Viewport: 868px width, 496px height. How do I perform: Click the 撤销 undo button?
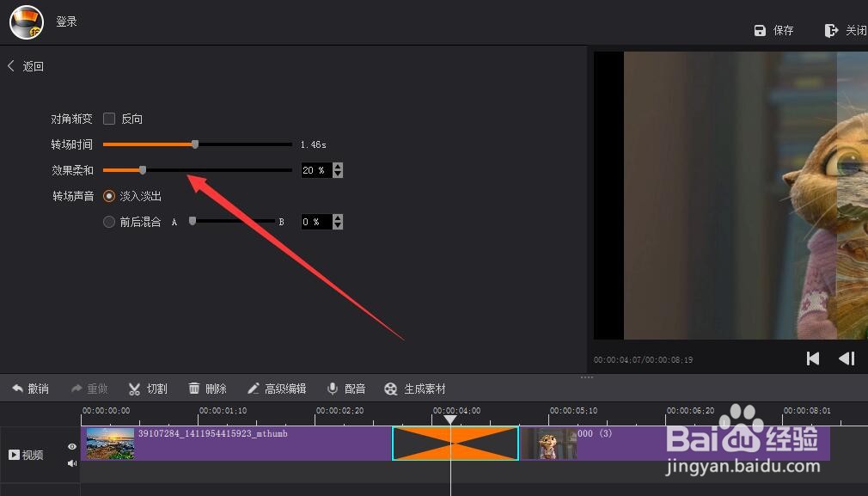click(30, 389)
